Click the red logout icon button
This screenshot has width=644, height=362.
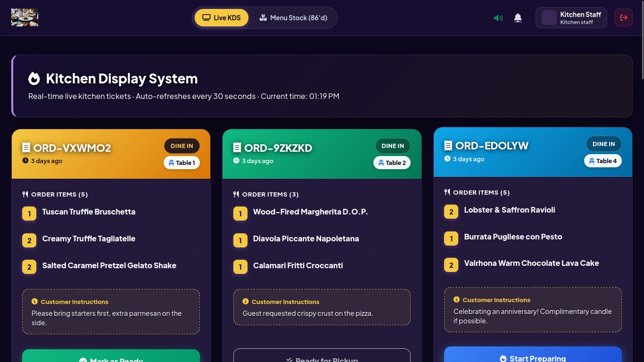point(624,18)
